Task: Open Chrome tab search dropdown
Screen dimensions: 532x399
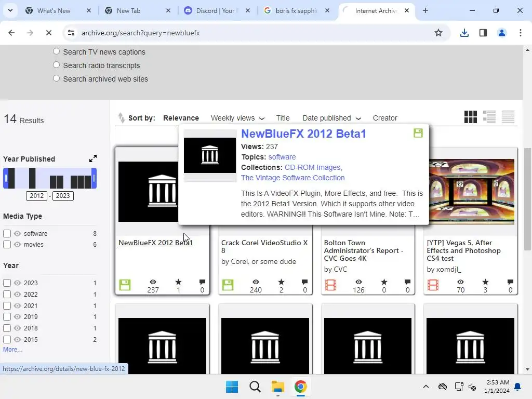Action: [x=10, y=10]
